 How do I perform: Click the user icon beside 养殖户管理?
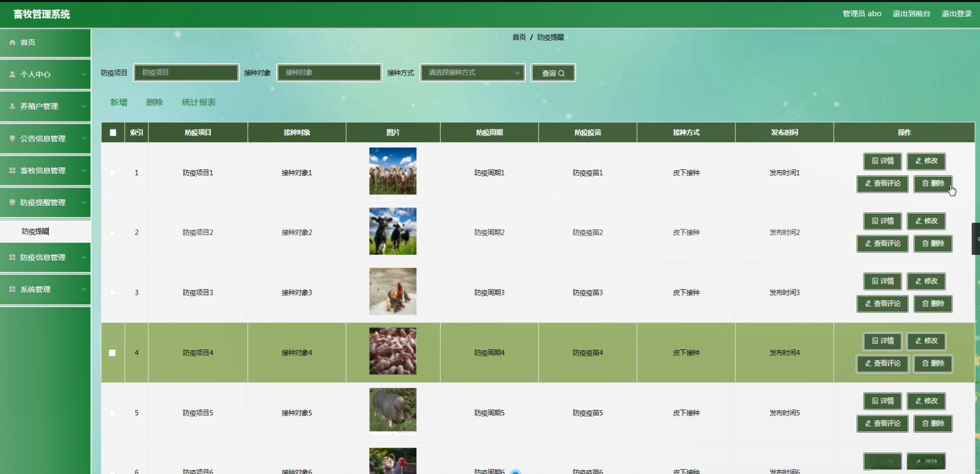12,106
